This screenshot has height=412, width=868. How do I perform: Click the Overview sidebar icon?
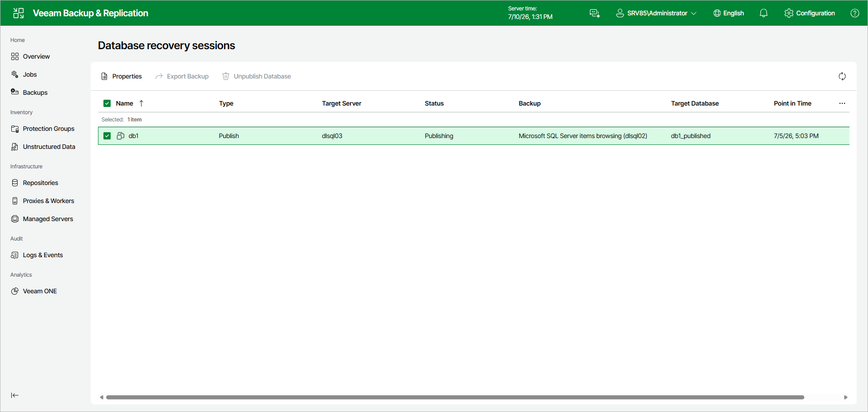pos(15,56)
